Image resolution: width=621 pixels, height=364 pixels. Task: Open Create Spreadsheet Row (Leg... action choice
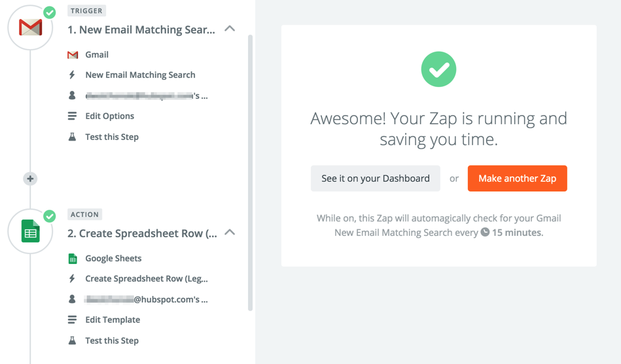pyautogui.click(x=147, y=279)
